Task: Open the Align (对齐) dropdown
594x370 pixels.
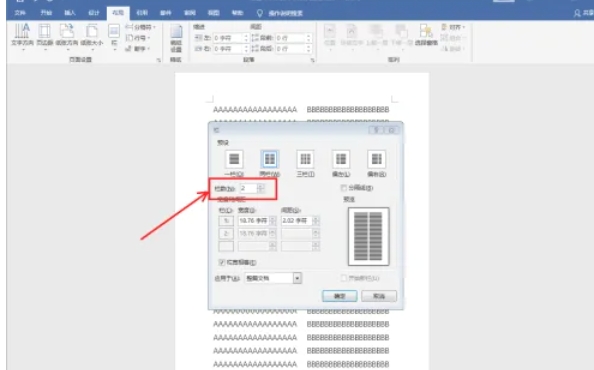Action: [453, 27]
